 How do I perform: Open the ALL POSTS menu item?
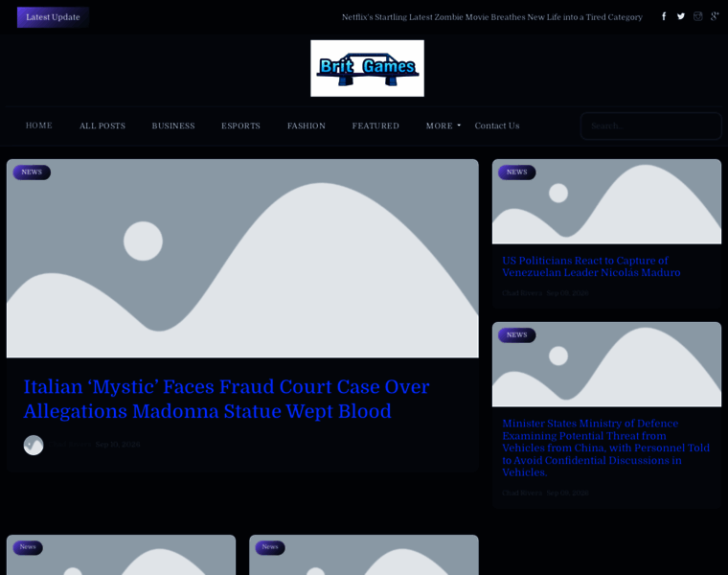[102, 126]
